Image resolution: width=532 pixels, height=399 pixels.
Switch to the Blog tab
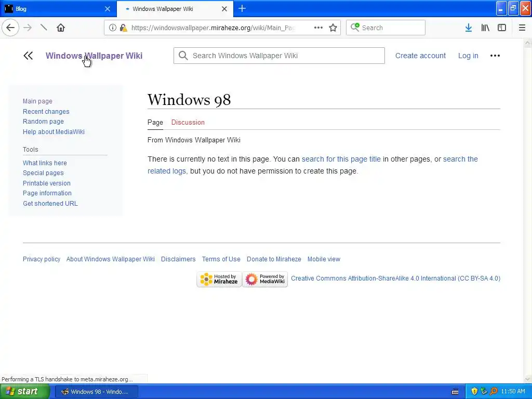[58, 9]
